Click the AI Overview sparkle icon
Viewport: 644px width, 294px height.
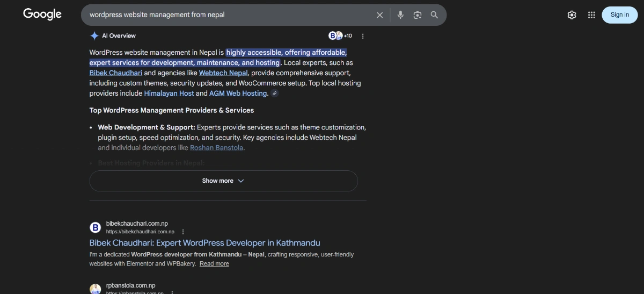tap(94, 36)
